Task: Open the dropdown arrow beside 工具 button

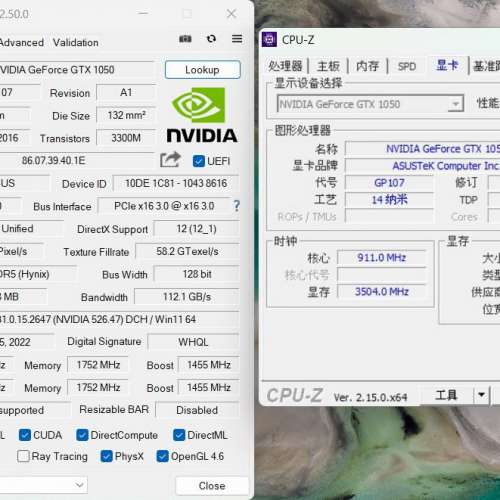Action: pyautogui.click(x=481, y=395)
